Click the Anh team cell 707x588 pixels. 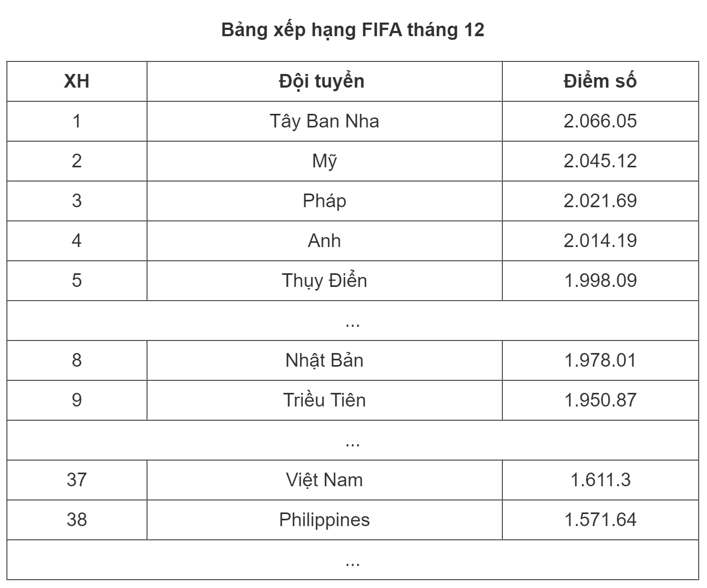point(324,241)
